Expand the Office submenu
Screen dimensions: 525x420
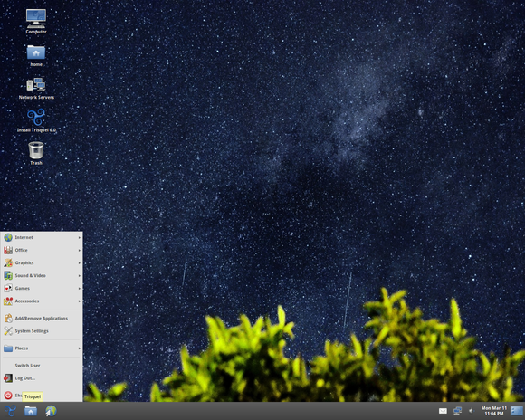click(x=42, y=250)
